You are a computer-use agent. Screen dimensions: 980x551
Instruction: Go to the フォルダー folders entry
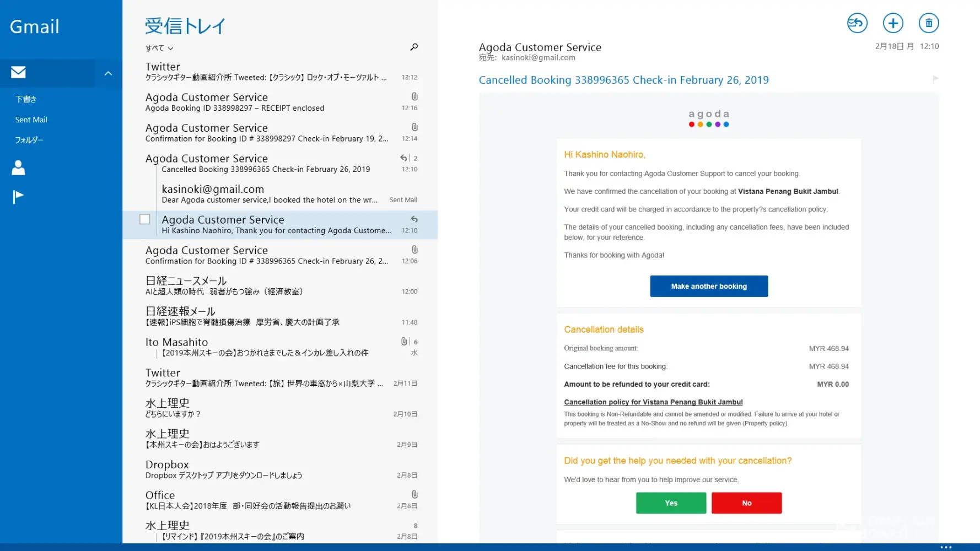tap(29, 140)
